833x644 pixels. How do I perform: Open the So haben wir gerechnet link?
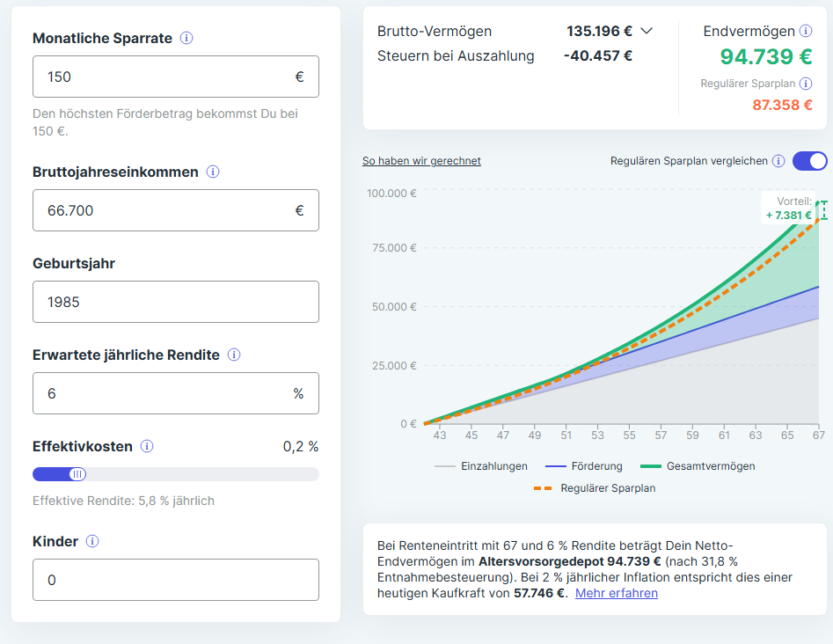(x=421, y=161)
